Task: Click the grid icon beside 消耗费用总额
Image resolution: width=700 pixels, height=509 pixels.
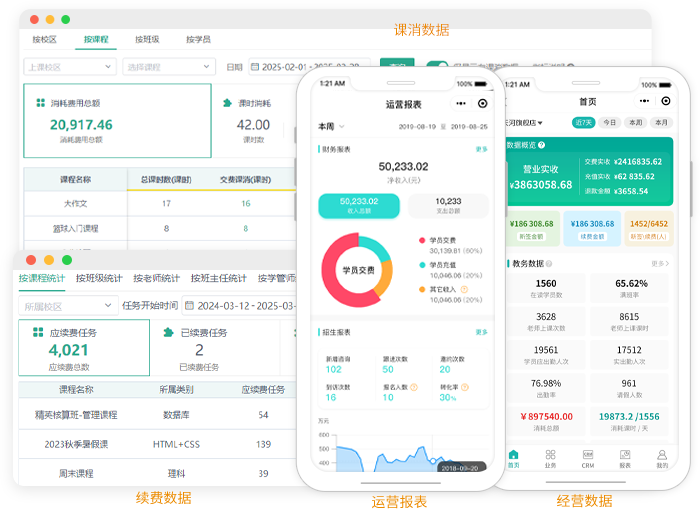Action: tap(41, 103)
